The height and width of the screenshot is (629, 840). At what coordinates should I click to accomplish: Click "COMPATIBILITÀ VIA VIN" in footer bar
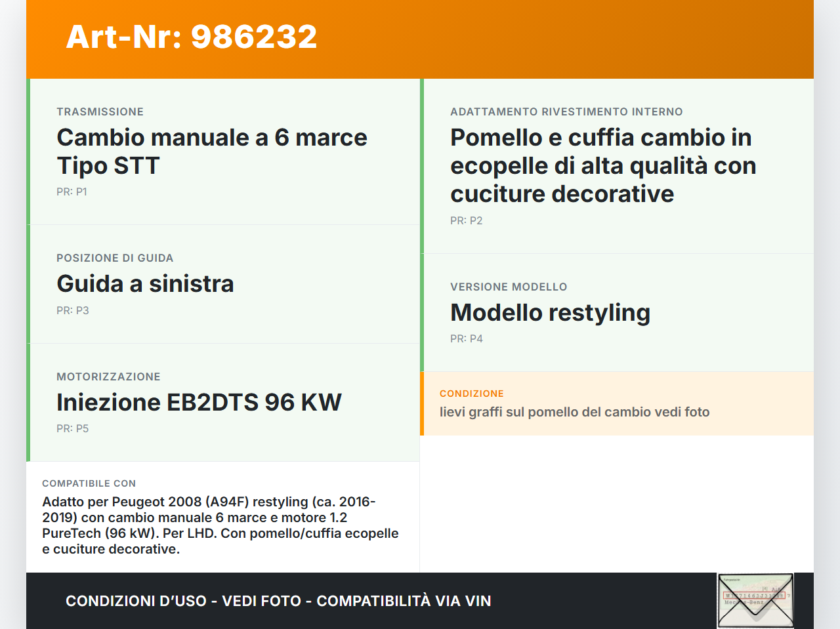point(404,600)
